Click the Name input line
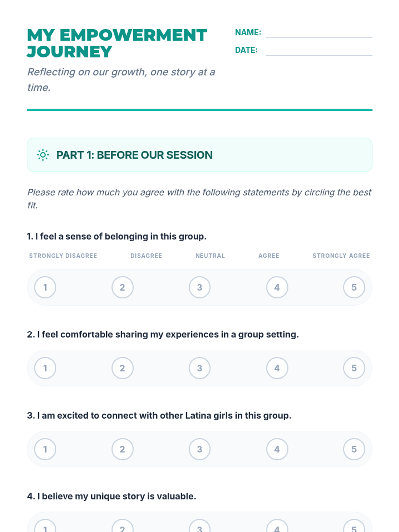The image size is (399, 532). [319, 33]
